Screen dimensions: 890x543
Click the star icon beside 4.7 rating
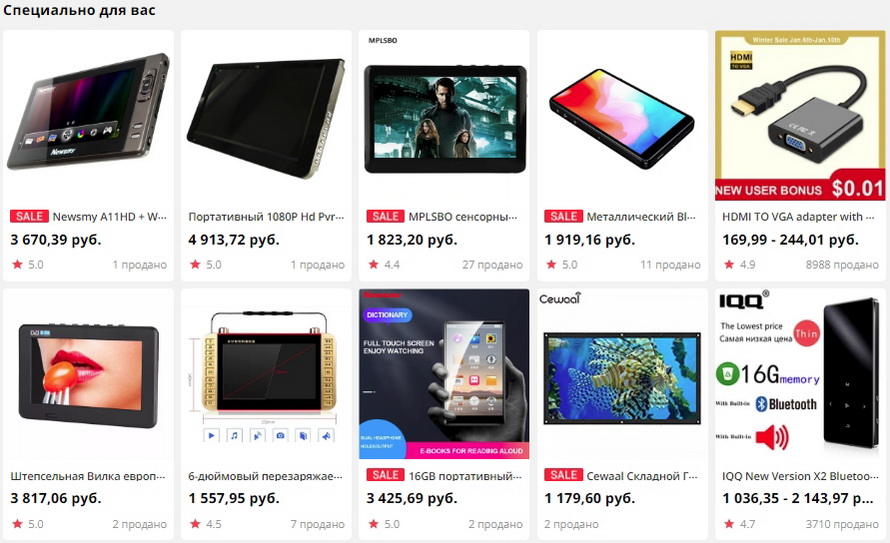point(729,524)
